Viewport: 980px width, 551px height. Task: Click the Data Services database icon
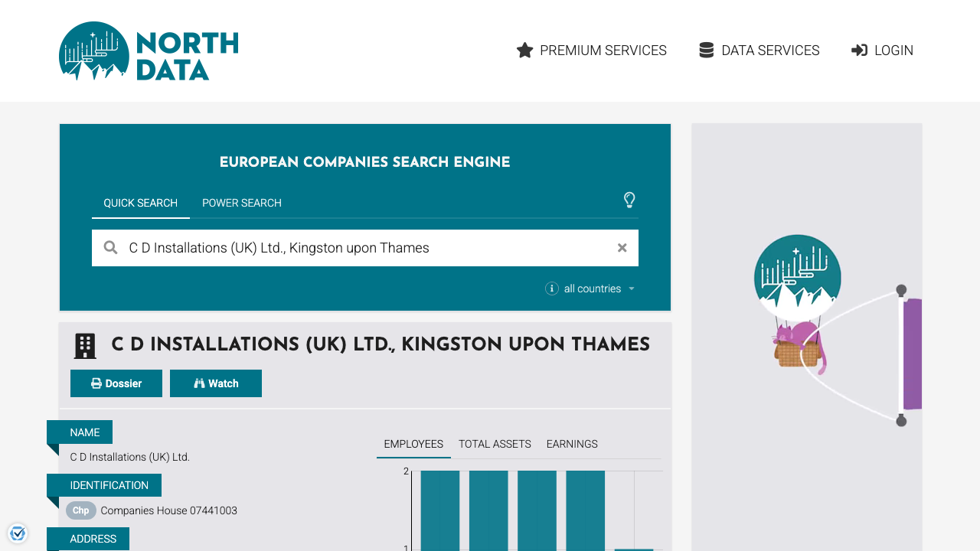[706, 51]
